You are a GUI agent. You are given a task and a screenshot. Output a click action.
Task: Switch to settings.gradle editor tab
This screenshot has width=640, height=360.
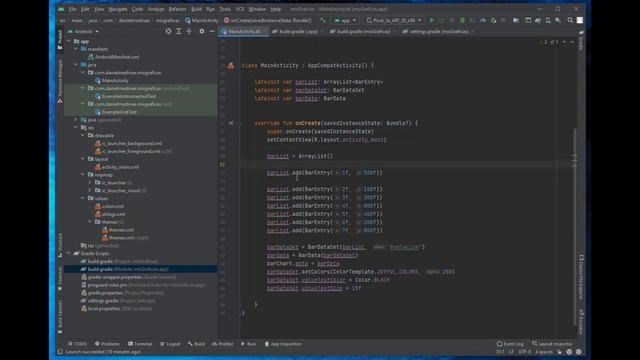pyautogui.click(x=438, y=31)
